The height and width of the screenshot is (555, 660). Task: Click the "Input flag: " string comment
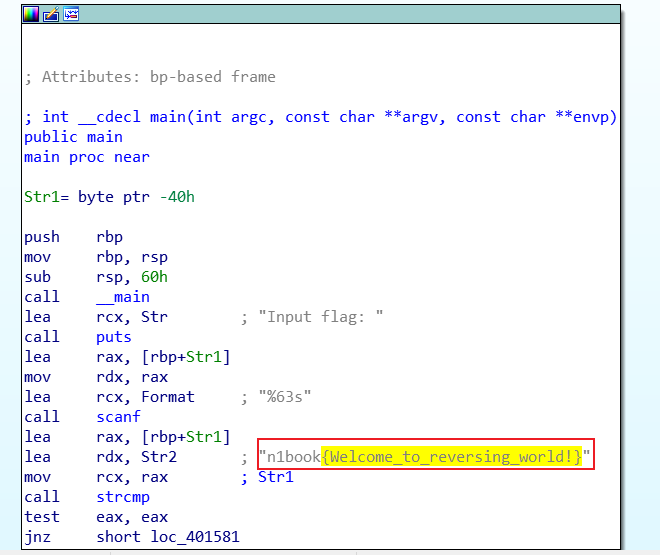(321, 317)
